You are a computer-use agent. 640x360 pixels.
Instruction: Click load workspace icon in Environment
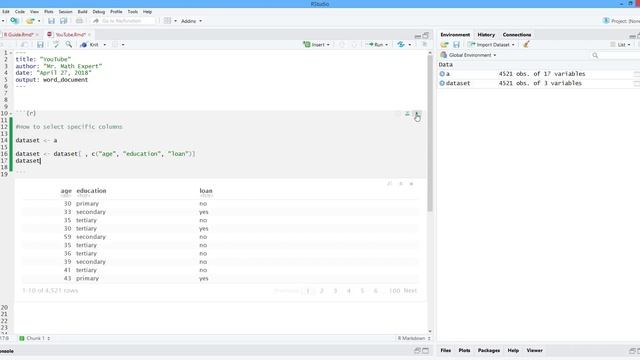[x=444, y=44]
